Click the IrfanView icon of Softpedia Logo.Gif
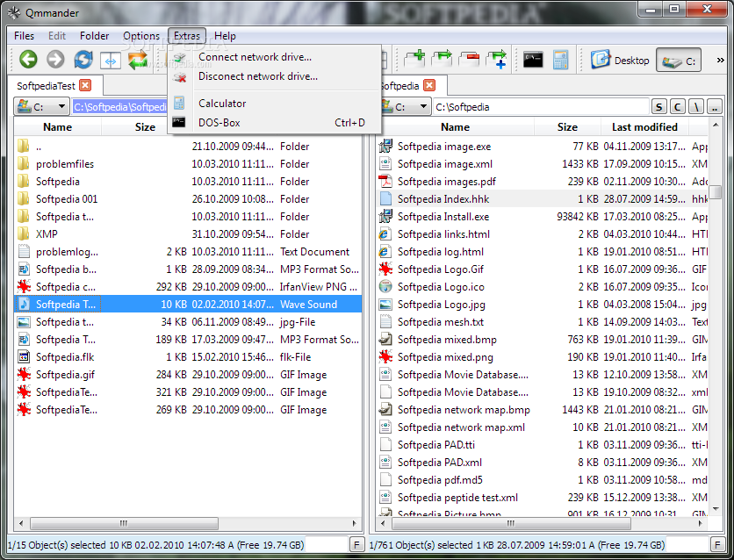 click(385, 269)
